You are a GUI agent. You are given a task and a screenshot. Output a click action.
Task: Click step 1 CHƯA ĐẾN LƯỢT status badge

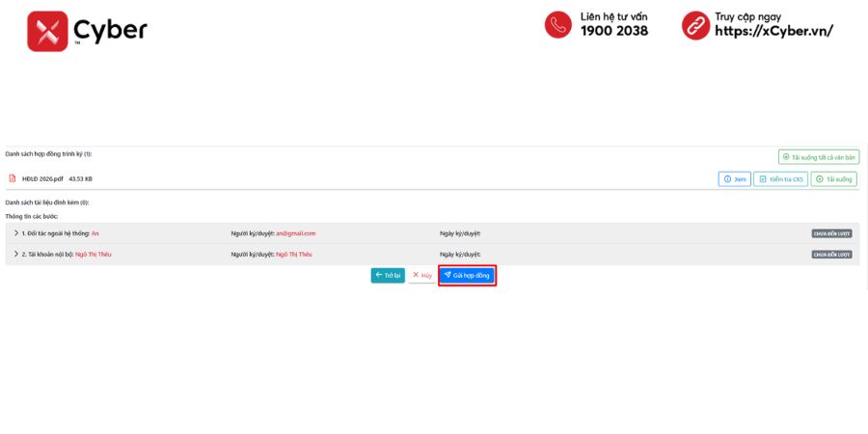832,233
